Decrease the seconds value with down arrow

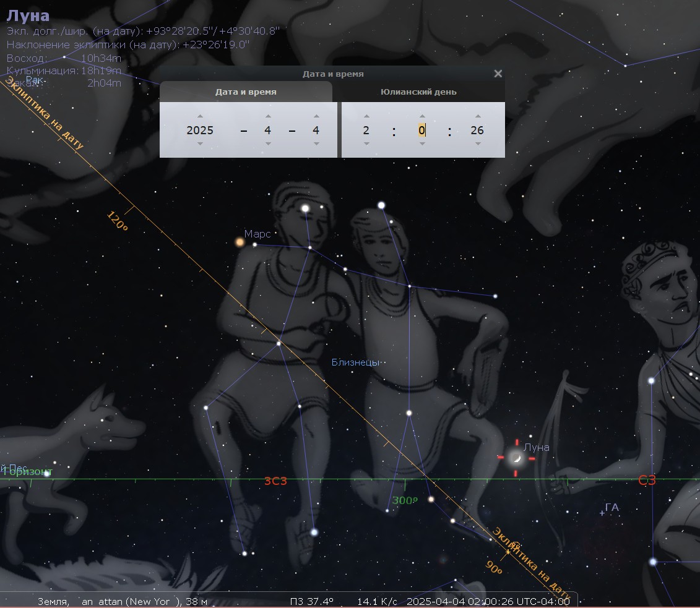pos(478,143)
